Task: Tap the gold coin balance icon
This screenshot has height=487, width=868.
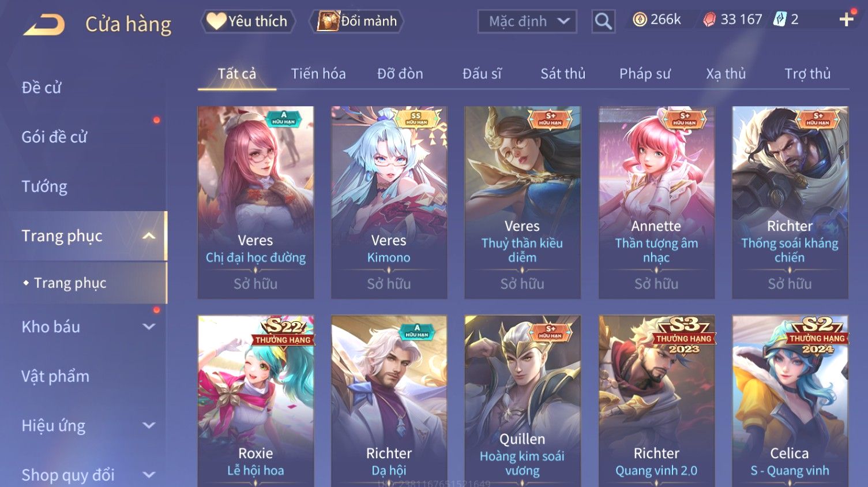Action: (640, 20)
